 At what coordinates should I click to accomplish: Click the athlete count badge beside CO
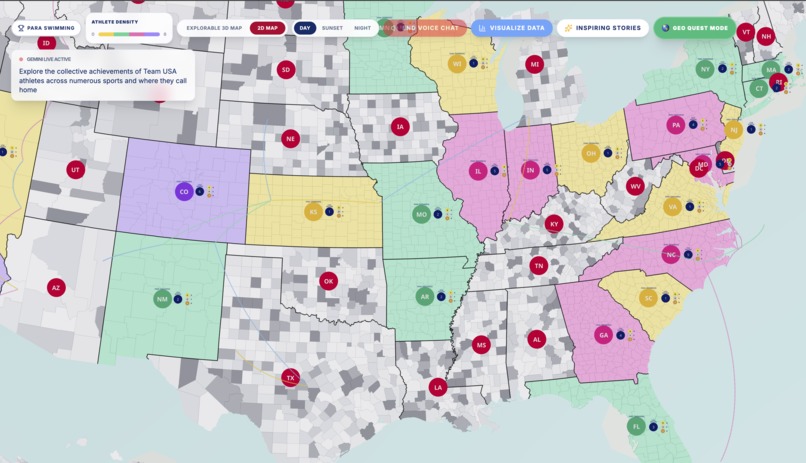200,192
